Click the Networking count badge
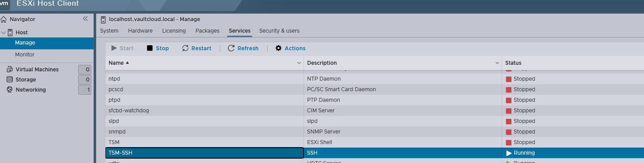The width and height of the screenshot is (644, 163). 85,90
